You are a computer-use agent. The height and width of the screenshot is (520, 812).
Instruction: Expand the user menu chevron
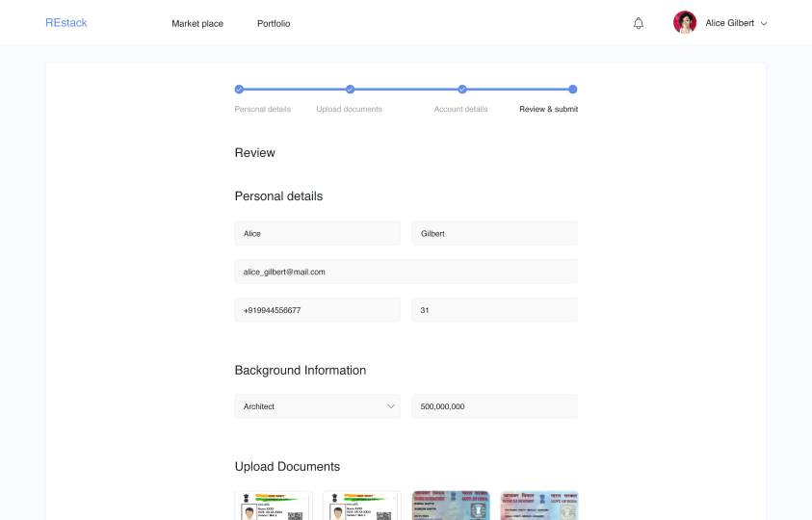[764, 24]
